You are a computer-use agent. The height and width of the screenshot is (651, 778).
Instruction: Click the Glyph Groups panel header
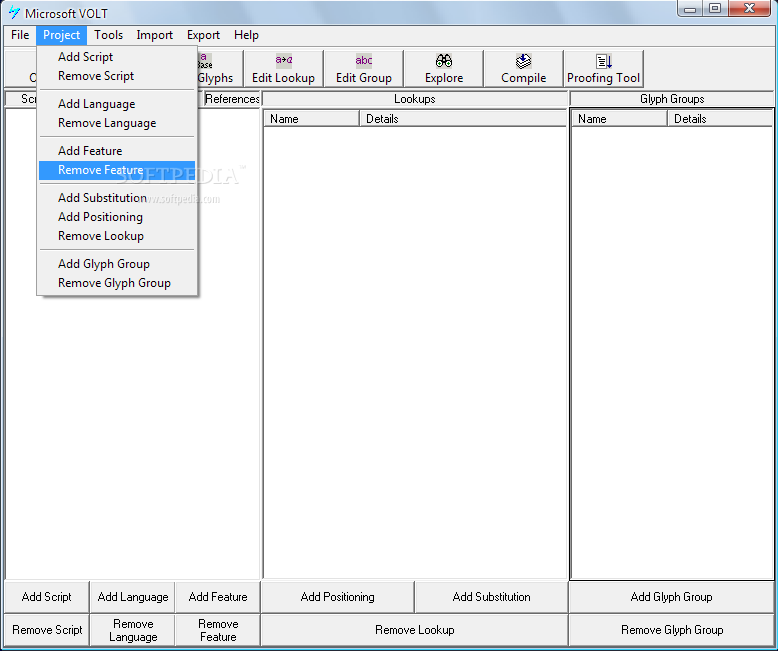click(672, 99)
